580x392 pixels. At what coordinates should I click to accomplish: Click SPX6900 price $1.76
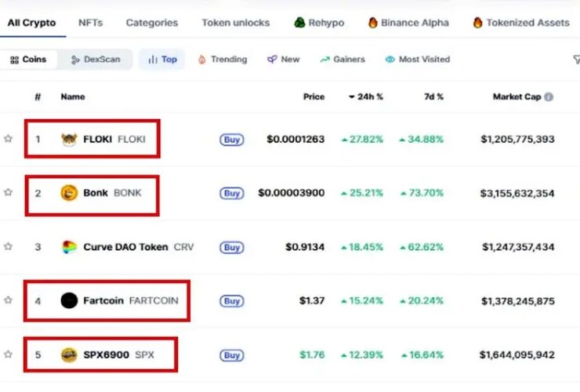click(312, 354)
